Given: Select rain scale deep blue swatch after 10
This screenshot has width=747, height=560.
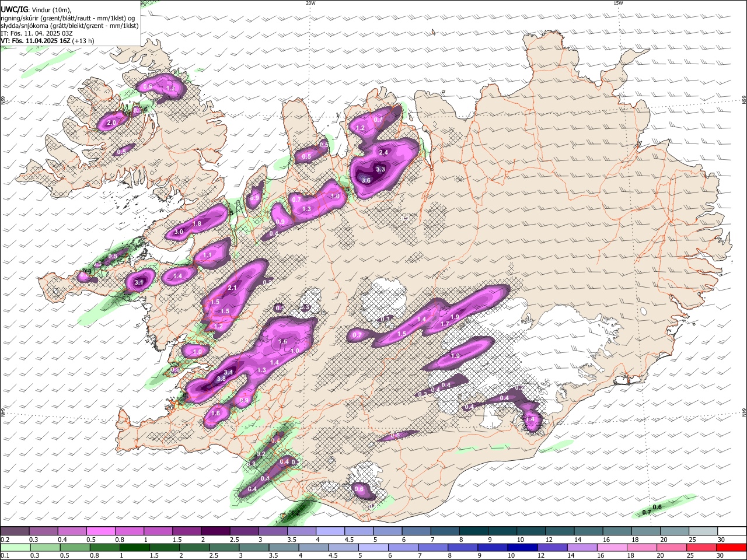Looking at the screenshot, I should 522,548.
